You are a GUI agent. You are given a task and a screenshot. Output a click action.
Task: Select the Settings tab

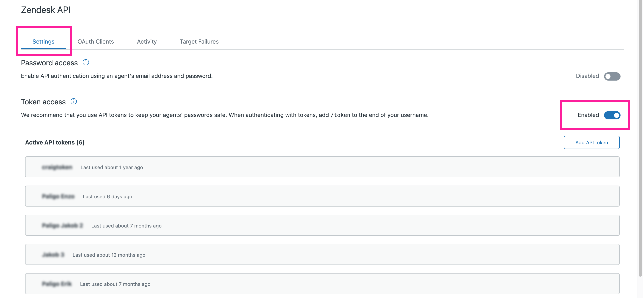coord(43,42)
